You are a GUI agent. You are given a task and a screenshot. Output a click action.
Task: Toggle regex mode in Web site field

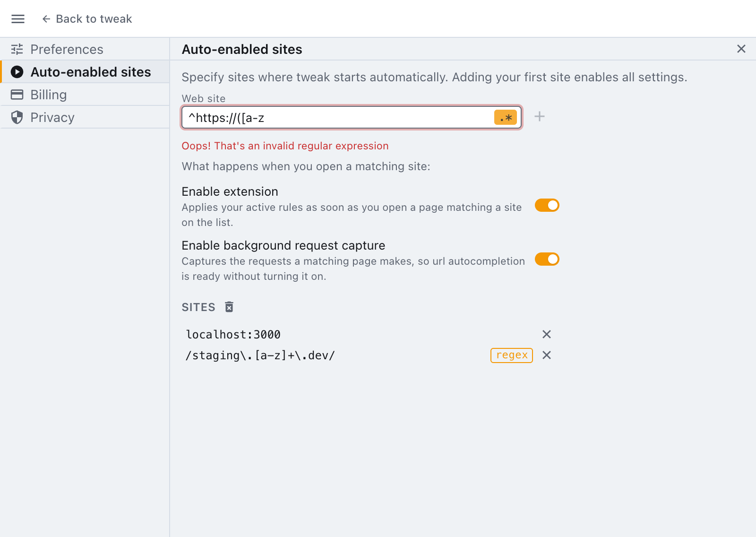[x=506, y=117]
